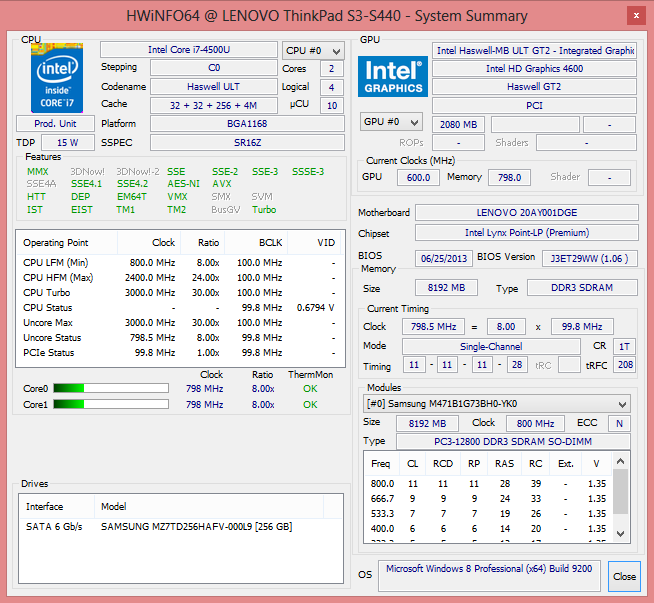This screenshot has height=603, width=654.
Task: Click the Single-Channel mode field
Action: [491, 347]
